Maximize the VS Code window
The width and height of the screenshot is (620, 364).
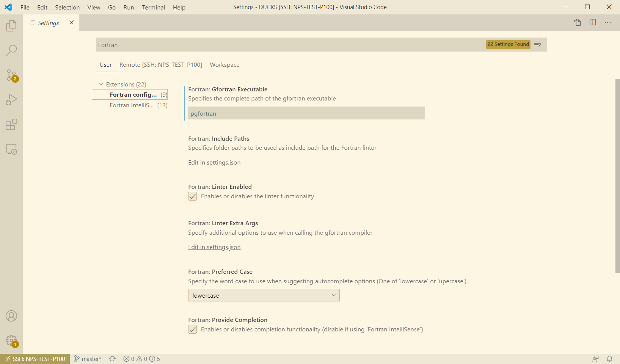[x=587, y=7]
